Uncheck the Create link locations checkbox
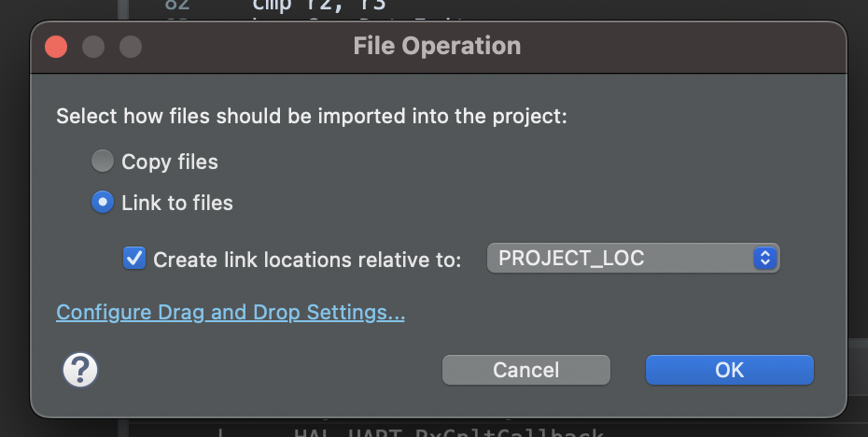This screenshot has height=437, width=868. [x=134, y=259]
